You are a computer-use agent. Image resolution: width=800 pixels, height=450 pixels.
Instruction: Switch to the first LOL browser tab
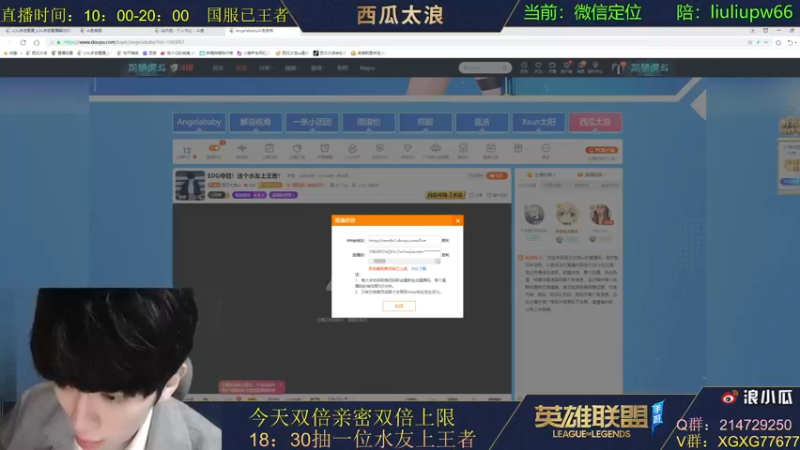pos(38,31)
